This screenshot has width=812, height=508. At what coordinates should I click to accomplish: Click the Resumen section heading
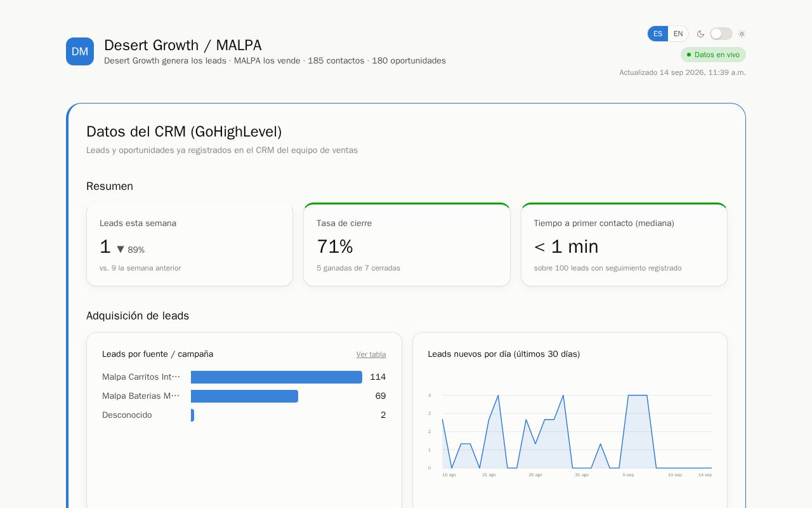pyautogui.click(x=110, y=186)
